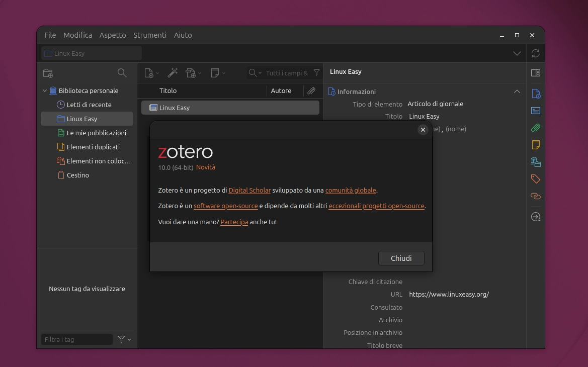Jump to the Libraries and Collections section icon

[536, 162]
